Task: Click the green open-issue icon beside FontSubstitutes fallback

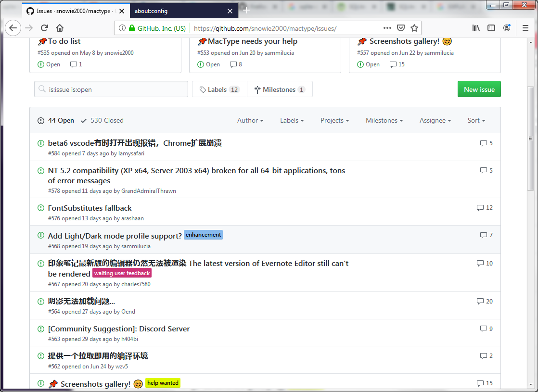Action: click(x=41, y=207)
